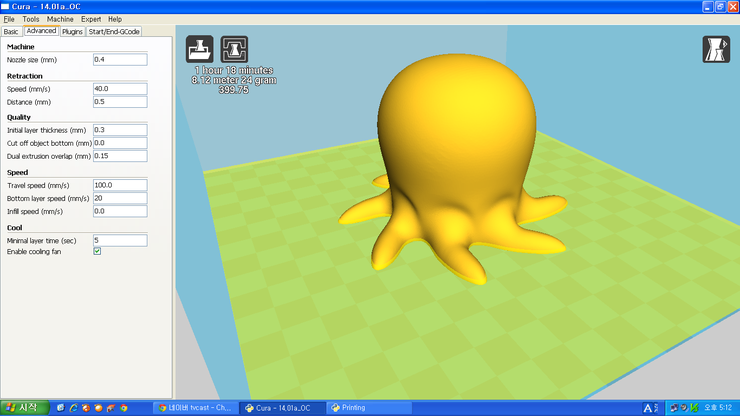The width and height of the screenshot is (740, 416).
Task: Click the Nozzle size input field
Action: [x=119, y=60]
